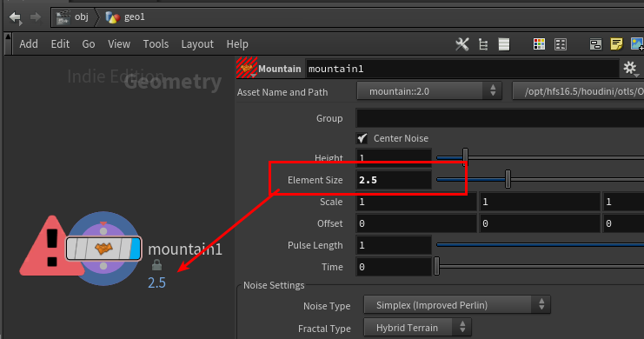Toggle the mountain1 blue display flag

click(135, 249)
